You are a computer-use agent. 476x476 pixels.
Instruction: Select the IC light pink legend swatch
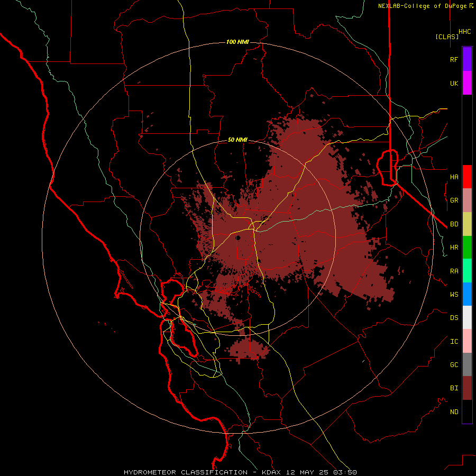(x=467, y=341)
